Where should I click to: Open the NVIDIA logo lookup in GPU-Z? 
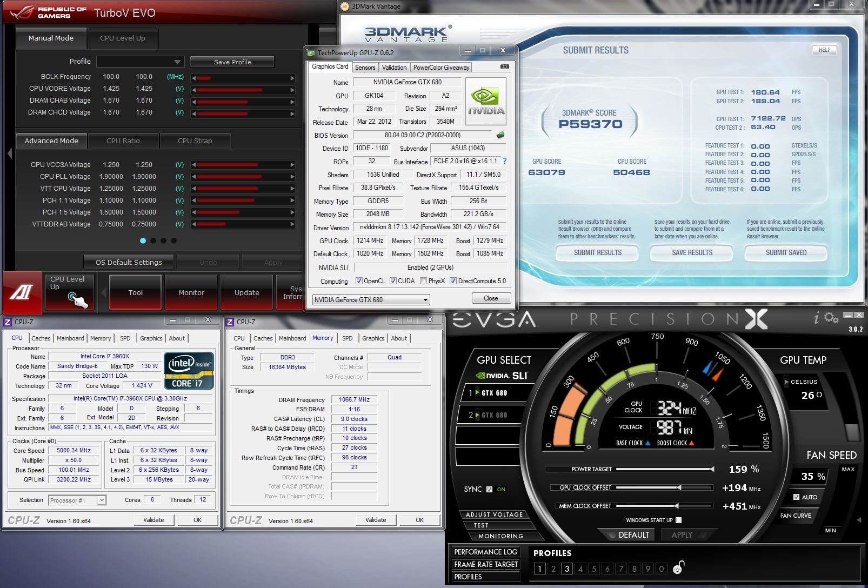(x=485, y=102)
